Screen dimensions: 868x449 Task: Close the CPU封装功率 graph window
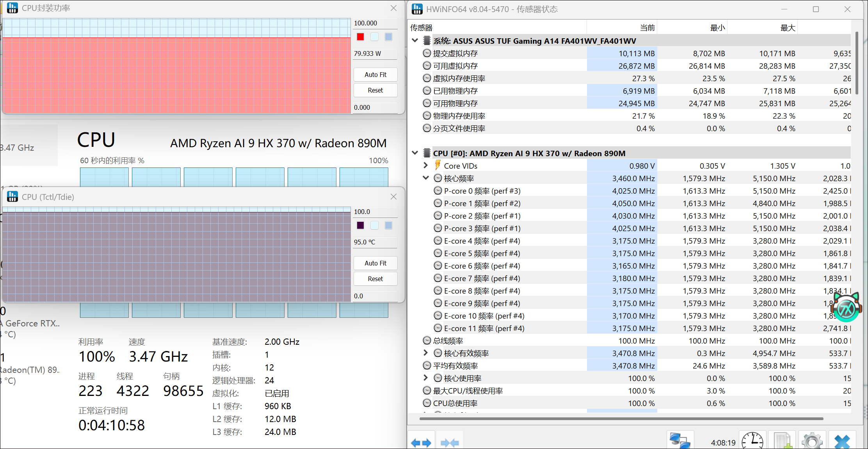[393, 8]
